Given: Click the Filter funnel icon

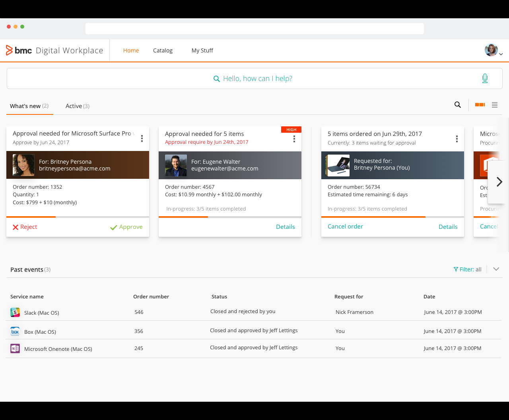Looking at the screenshot, I should (x=456, y=269).
